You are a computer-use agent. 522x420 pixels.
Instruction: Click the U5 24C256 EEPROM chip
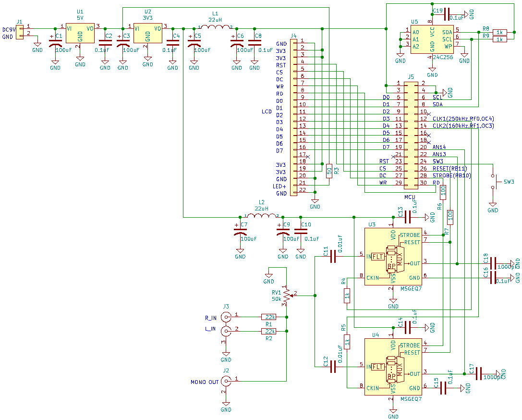pyautogui.click(x=432, y=39)
